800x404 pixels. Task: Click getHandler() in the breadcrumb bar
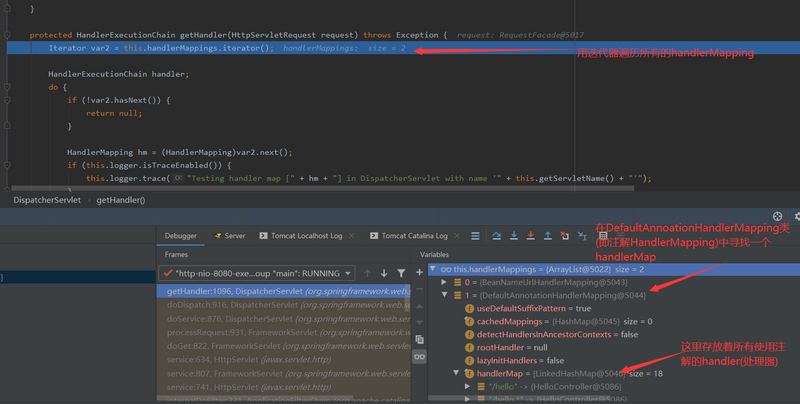coord(121,200)
